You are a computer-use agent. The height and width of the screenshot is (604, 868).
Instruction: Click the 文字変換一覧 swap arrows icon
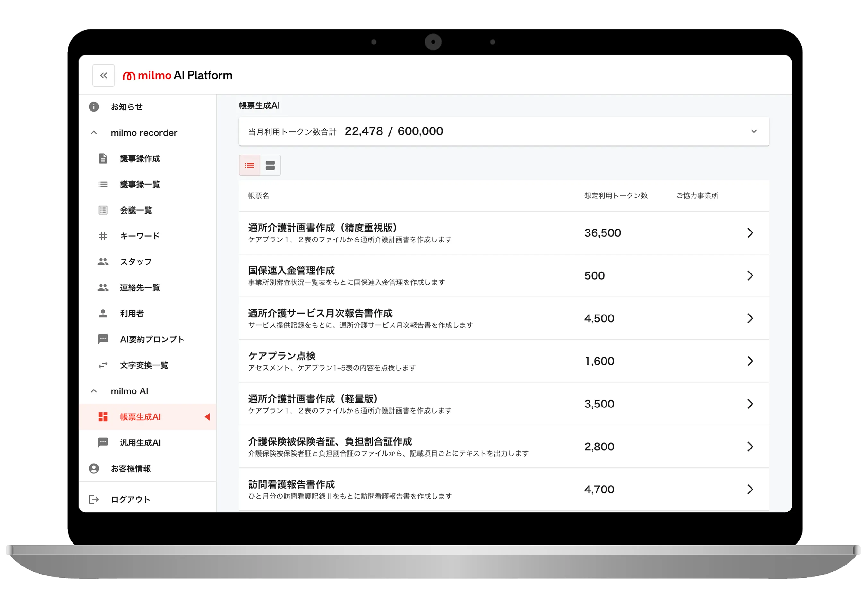pyautogui.click(x=103, y=365)
